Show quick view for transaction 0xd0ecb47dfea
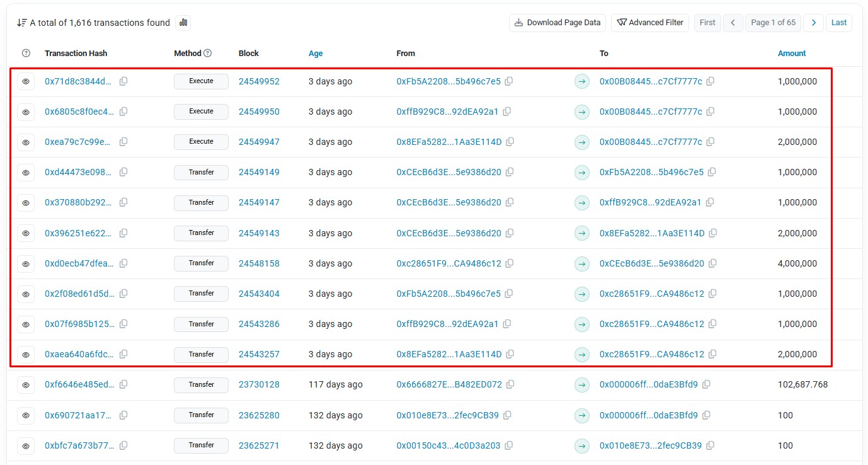The height and width of the screenshot is (465, 868). [x=26, y=264]
